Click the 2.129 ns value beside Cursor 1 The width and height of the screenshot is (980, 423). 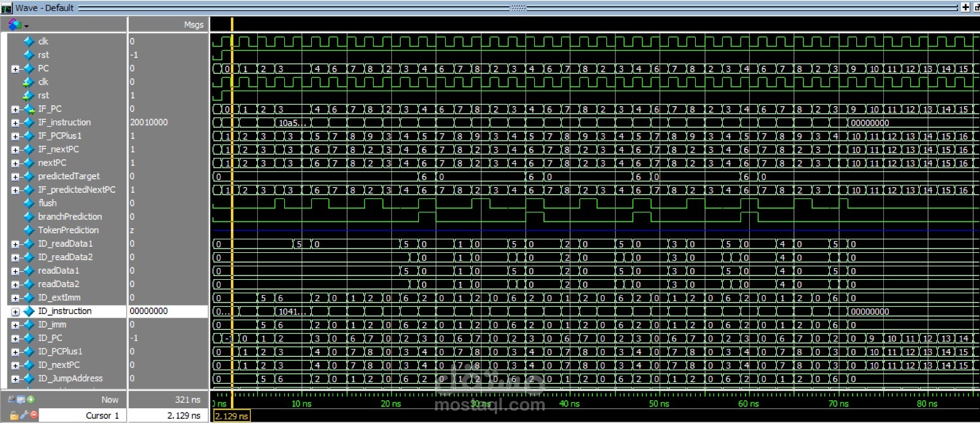[x=184, y=415]
